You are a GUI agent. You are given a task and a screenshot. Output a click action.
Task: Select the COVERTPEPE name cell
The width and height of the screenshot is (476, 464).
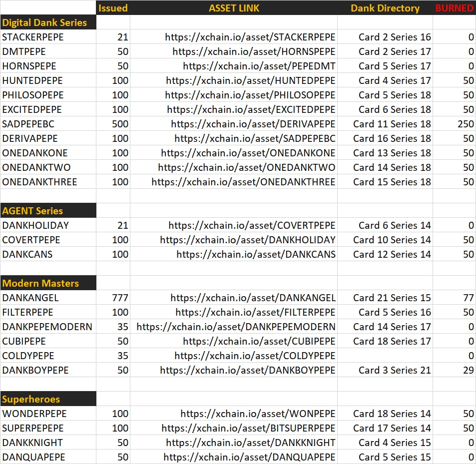pyautogui.click(x=48, y=240)
